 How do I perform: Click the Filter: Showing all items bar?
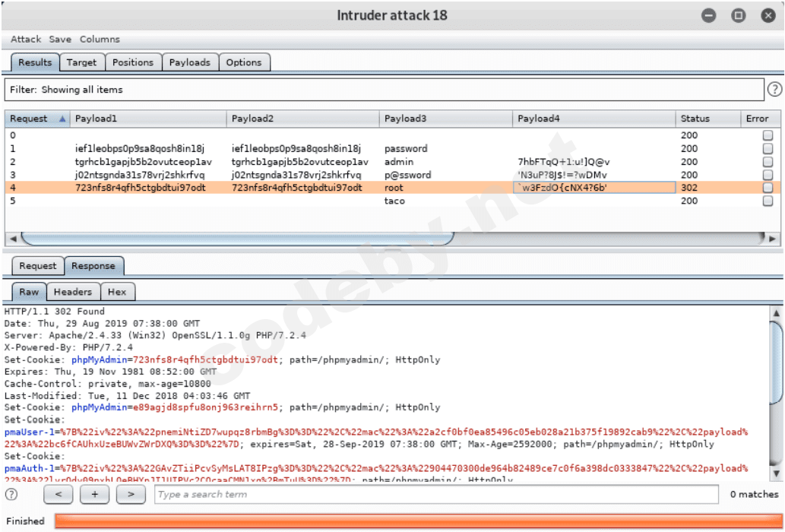click(384, 90)
